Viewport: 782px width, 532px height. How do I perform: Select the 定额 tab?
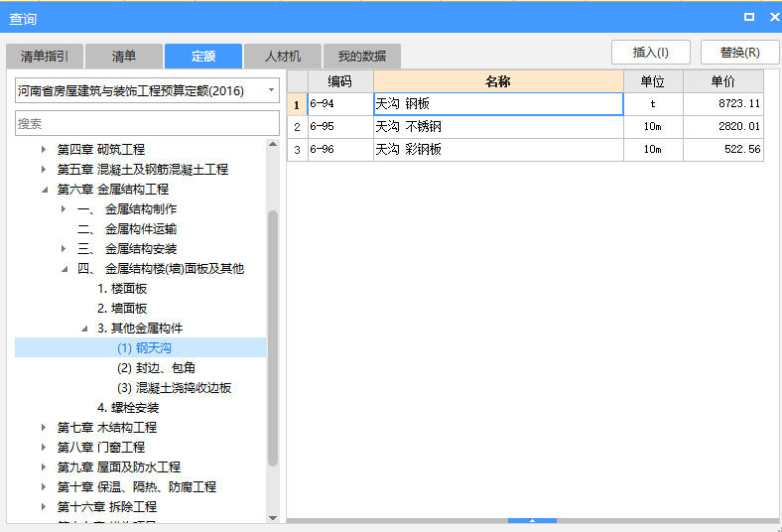tap(203, 57)
